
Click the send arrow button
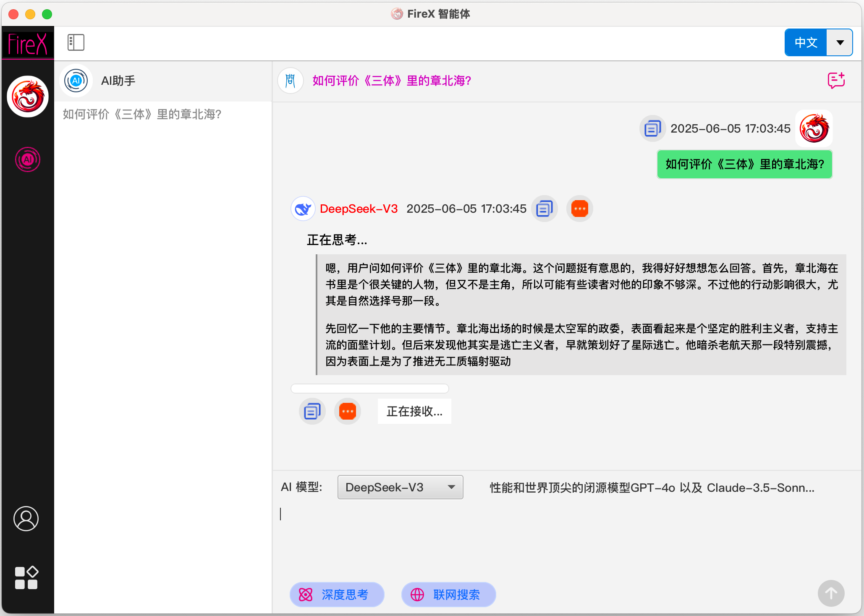click(831, 593)
